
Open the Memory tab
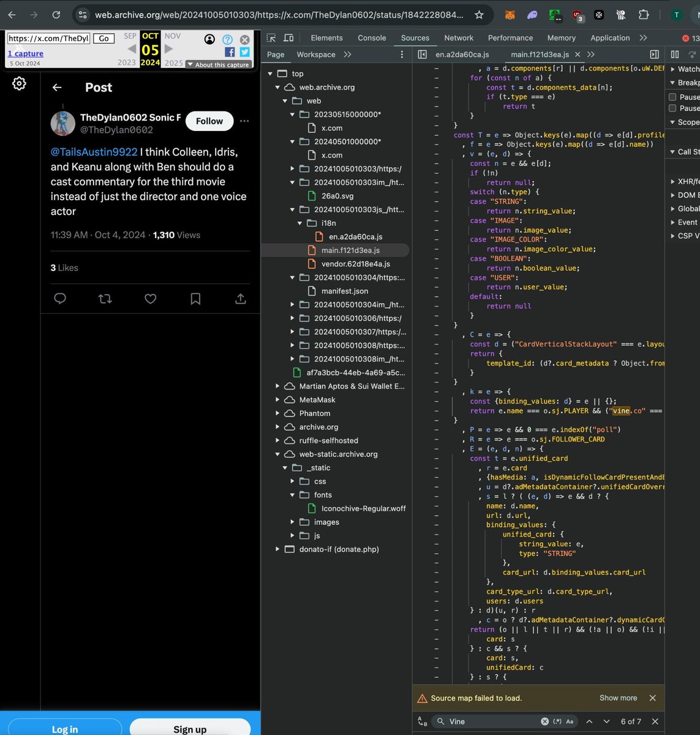pyautogui.click(x=561, y=38)
